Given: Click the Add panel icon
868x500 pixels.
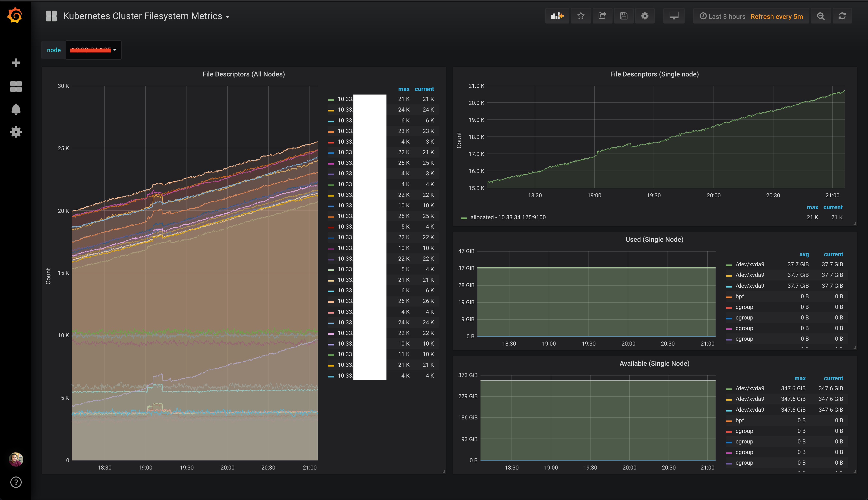Looking at the screenshot, I should click(557, 16).
